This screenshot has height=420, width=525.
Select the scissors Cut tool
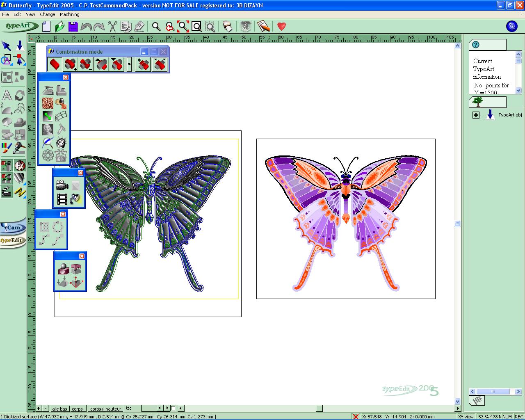[x=112, y=27]
